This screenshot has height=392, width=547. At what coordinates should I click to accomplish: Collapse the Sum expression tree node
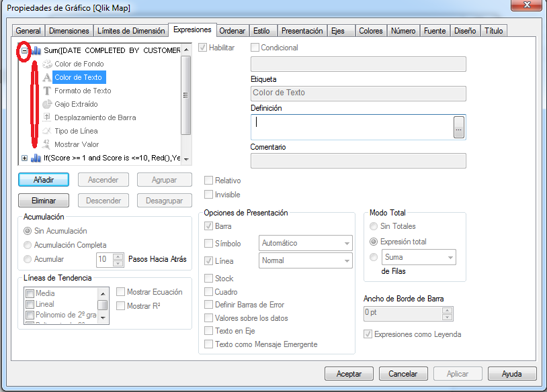tap(24, 50)
